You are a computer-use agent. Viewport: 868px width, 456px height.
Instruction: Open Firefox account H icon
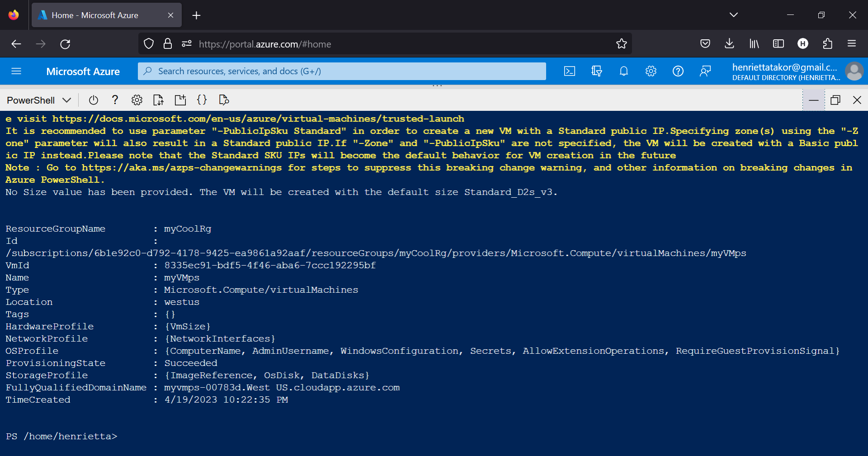[x=803, y=44]
